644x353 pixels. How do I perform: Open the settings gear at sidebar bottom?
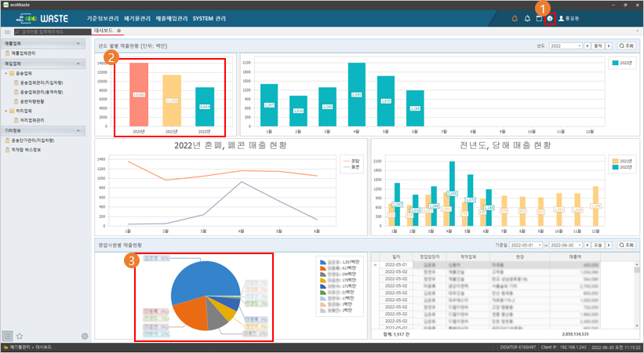85,336
